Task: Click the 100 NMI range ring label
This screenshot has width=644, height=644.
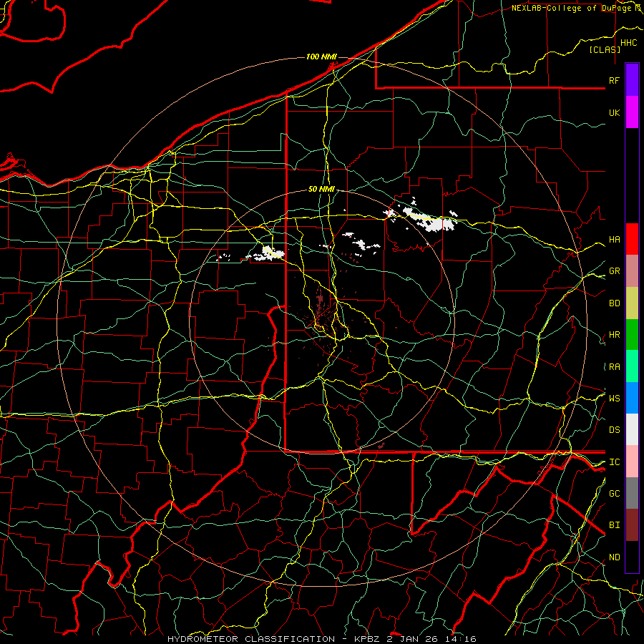Action: tap(321, 57)
